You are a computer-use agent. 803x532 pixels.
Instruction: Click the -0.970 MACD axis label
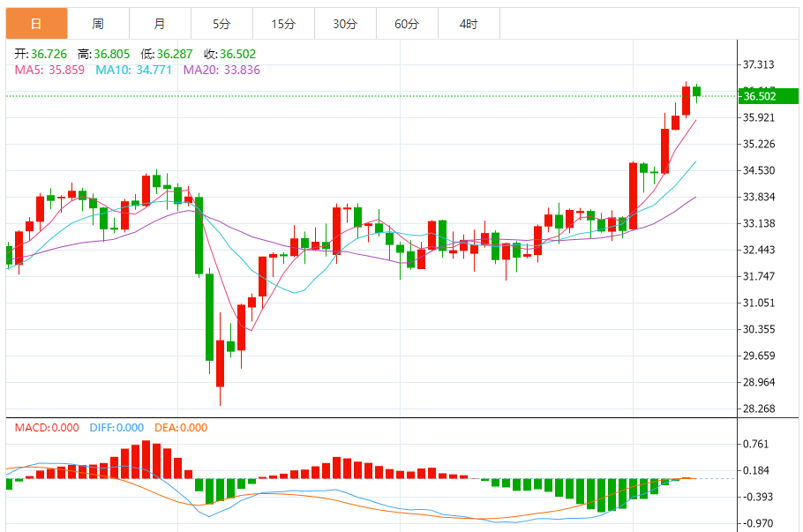click(x=756, y=523)
